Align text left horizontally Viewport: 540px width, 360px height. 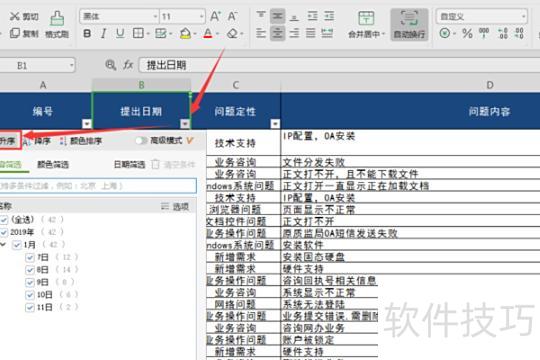261,33
